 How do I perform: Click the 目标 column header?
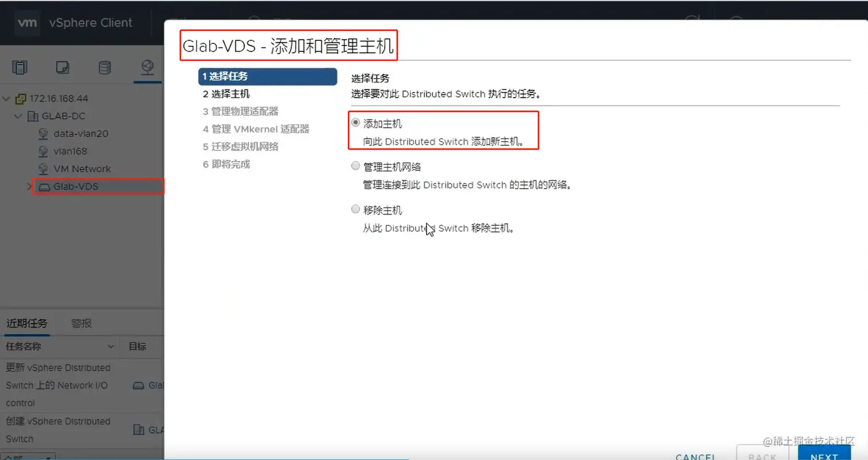(x=137, y=346)
